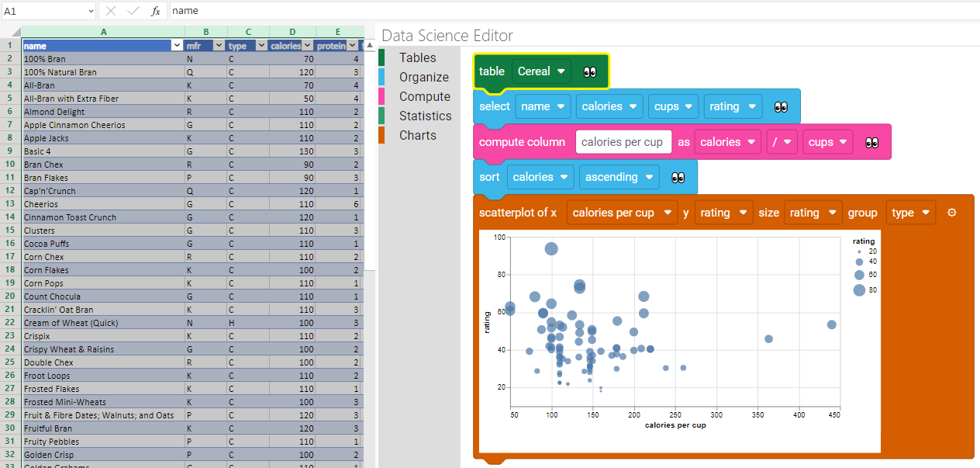Expand the scatterplot group type dropdown

point(910,213)
